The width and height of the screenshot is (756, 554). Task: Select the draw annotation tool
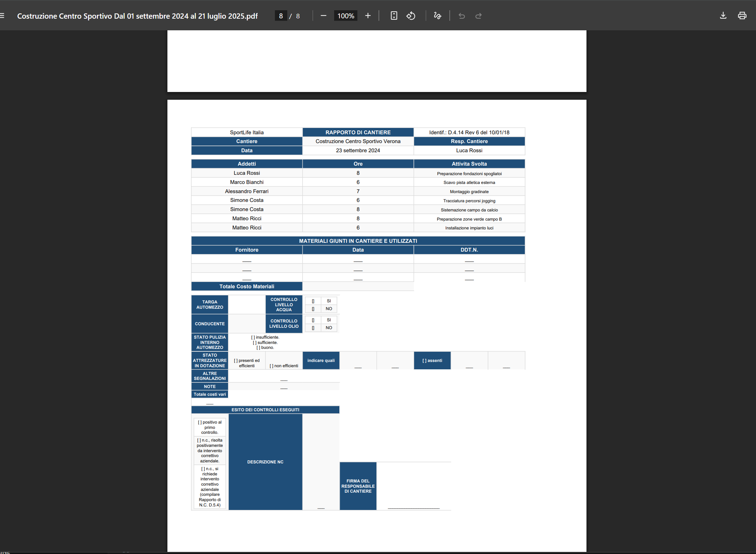click(x=437, y=16)
